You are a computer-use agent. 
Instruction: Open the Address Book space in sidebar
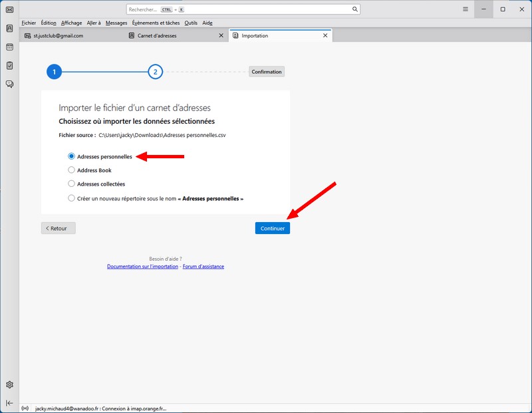9,29
